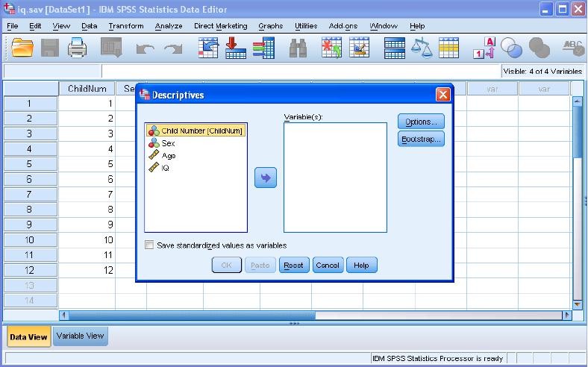Open the File menu
The image size is (588, 367).
(x=13, y=26)
